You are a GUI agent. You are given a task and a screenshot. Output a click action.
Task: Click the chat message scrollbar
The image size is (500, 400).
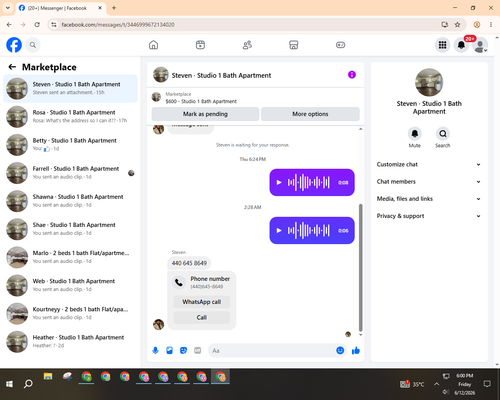pos(360,267)
